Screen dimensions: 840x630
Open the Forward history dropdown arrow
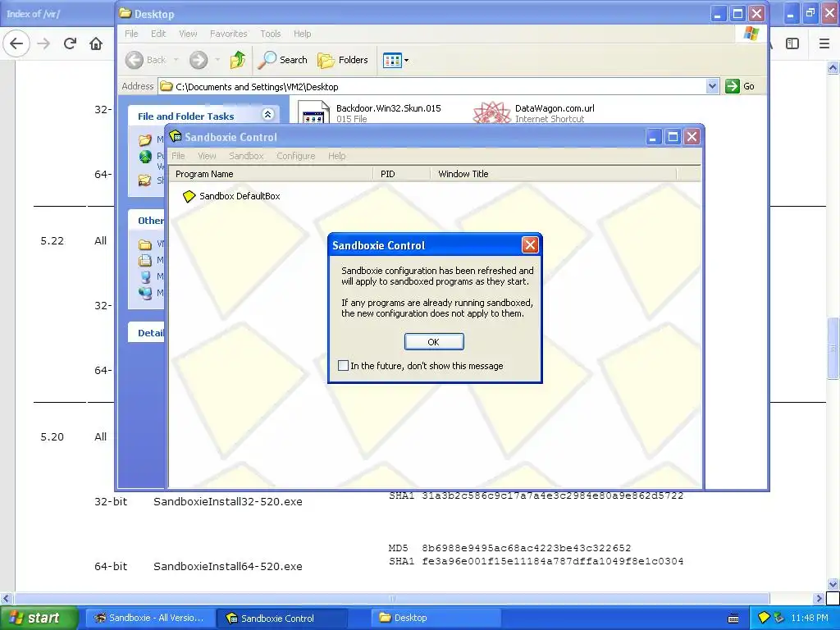pyautogui.click(x=217, y=60)
